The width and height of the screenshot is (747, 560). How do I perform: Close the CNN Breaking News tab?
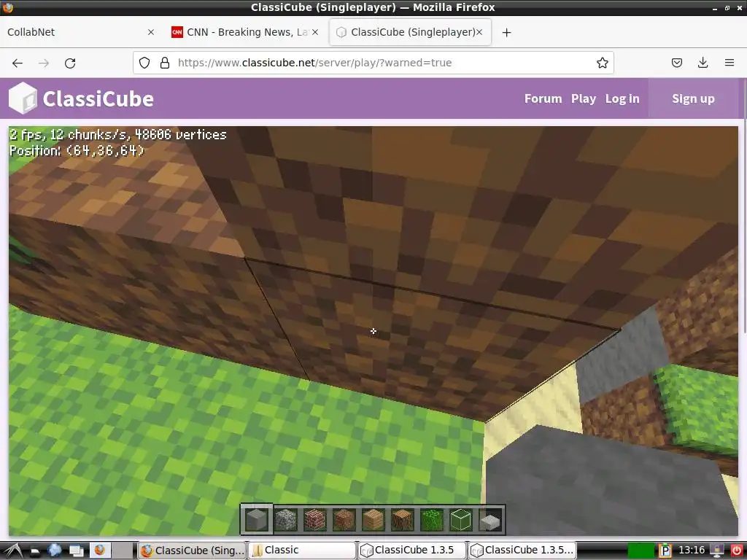315,32
